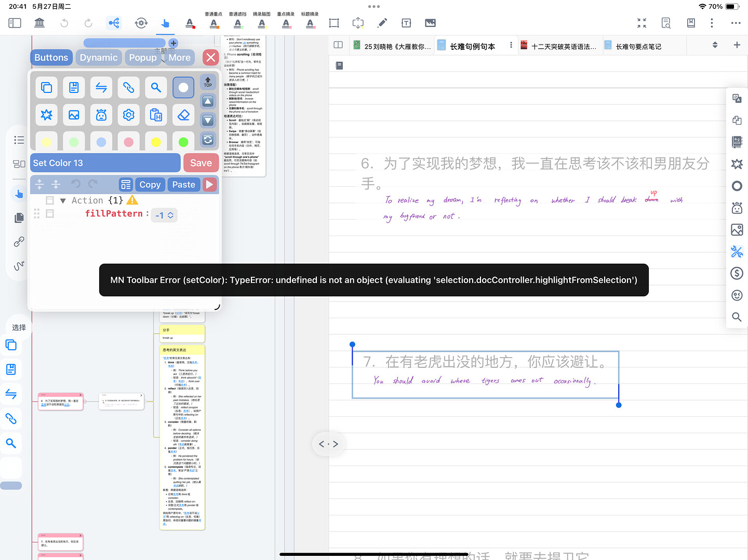
Task: Toggle the left sidebar panel icon
Action: [x=15, y=23]
